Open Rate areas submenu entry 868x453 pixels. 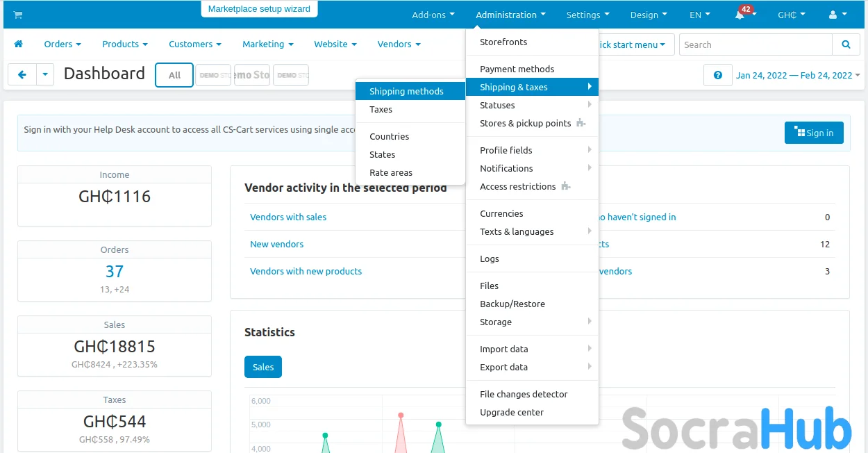[x=391, y=172]
